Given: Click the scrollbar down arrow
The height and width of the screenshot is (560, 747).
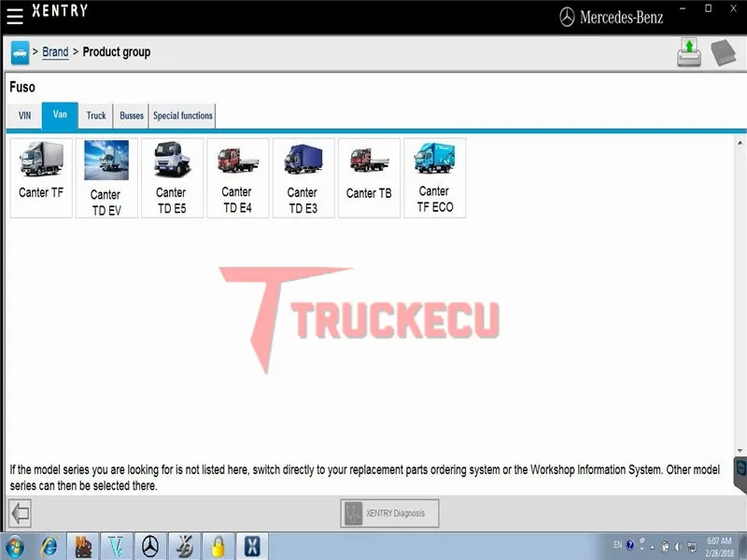Looking at the screenshot, I should (740, 451).
